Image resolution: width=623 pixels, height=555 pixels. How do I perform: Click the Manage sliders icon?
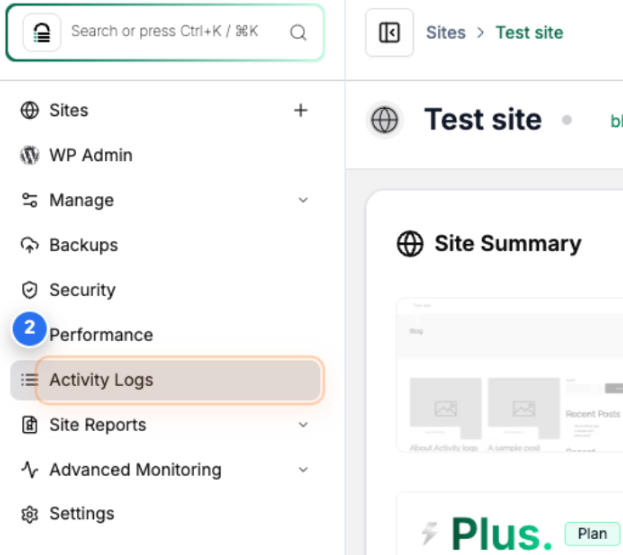pos(30,200)
